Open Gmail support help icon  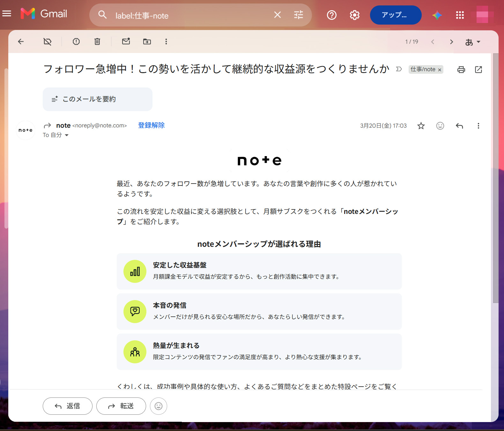click(332, 15)
